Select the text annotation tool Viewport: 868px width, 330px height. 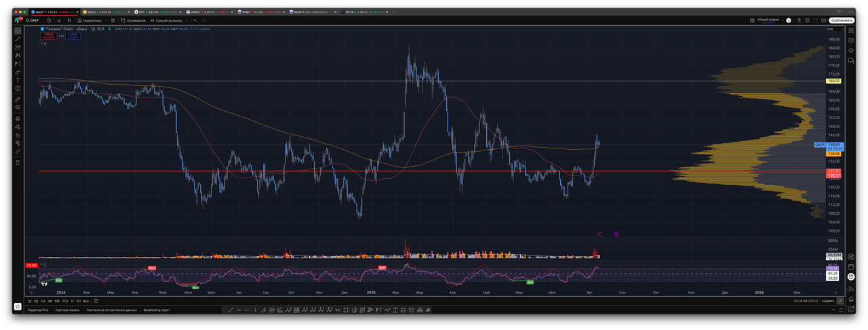click(x=18, y=81)
